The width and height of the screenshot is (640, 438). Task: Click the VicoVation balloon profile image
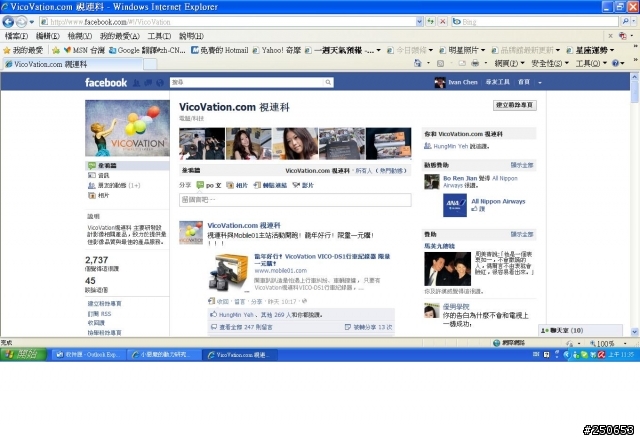pos(127,128)
